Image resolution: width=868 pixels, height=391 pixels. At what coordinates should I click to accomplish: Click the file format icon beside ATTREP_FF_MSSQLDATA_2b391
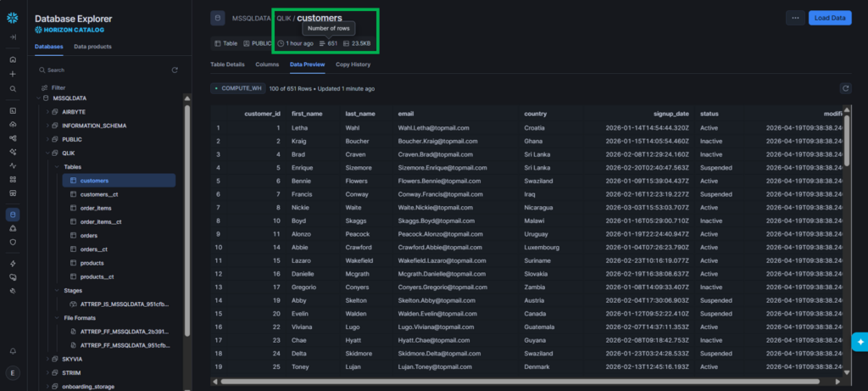[x=73, y=331]
